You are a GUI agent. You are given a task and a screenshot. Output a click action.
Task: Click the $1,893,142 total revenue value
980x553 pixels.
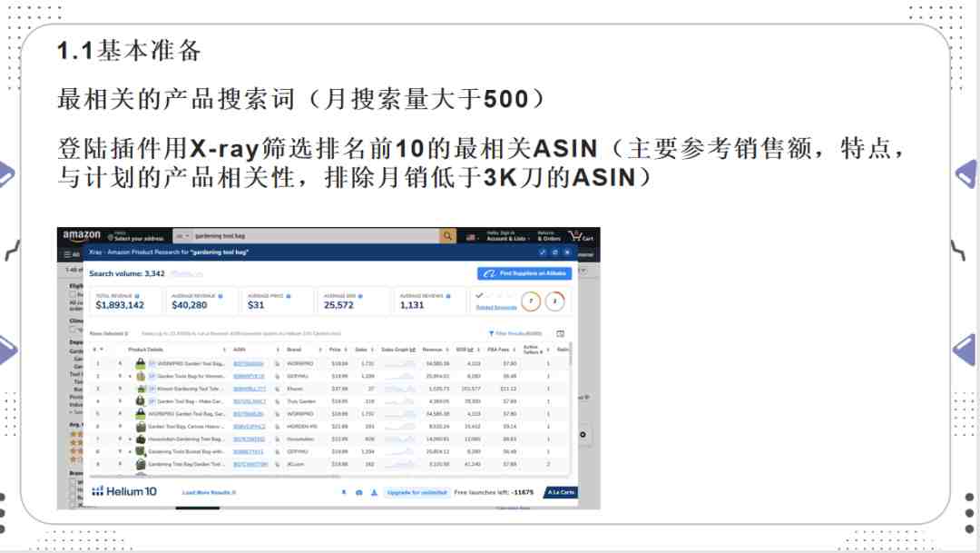(x=120, y=305)
